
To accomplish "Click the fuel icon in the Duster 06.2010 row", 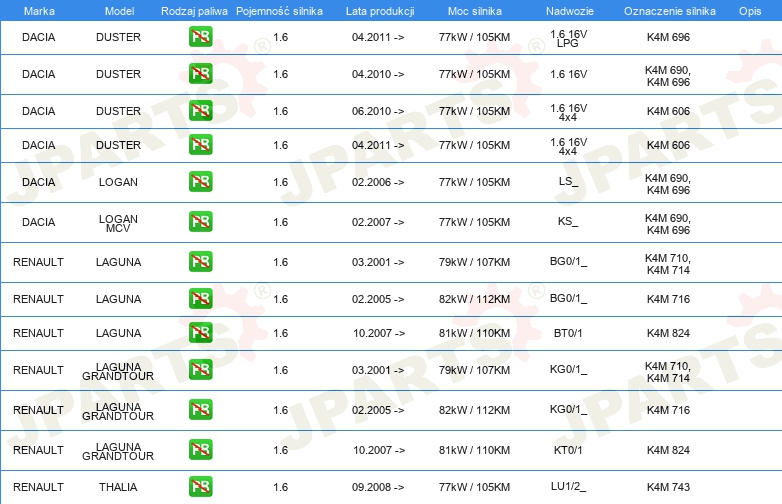I will [x=200, y=111].
